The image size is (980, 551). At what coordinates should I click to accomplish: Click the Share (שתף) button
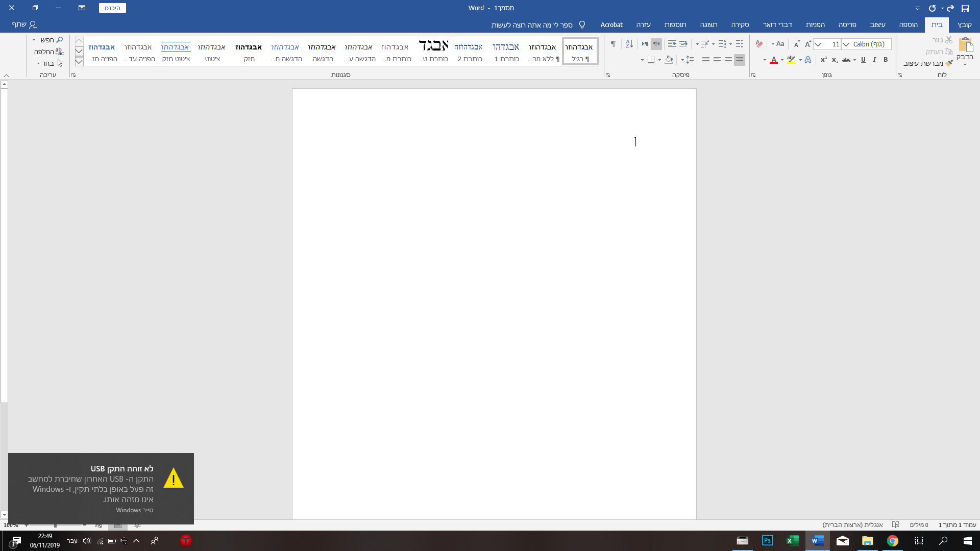(24, 24)
